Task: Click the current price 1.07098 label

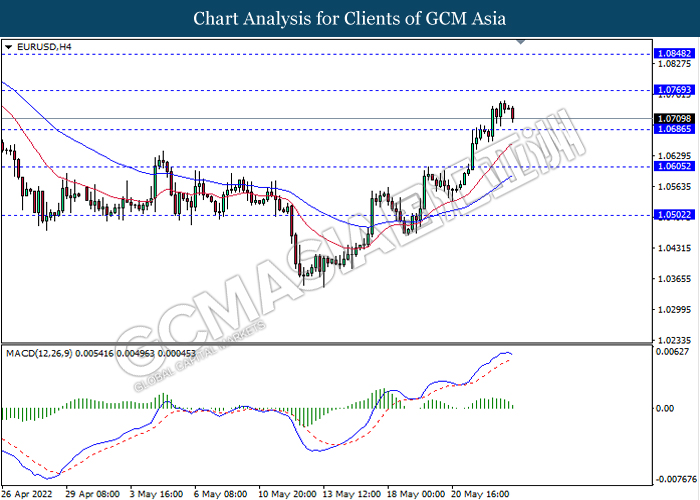Action: point(674,119)
